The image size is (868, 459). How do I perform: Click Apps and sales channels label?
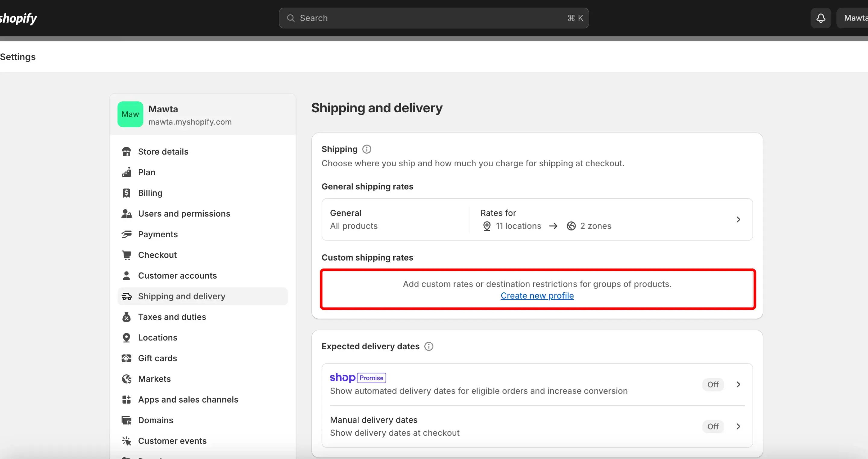(188, 400)
